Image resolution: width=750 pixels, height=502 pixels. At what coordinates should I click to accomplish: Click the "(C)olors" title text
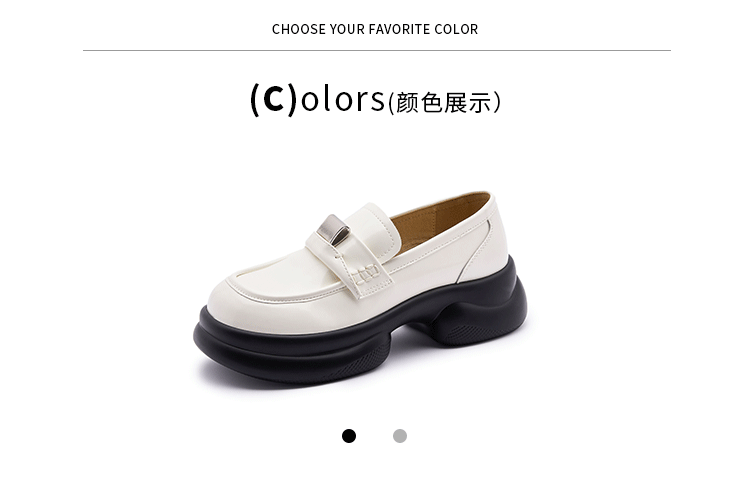317,99
